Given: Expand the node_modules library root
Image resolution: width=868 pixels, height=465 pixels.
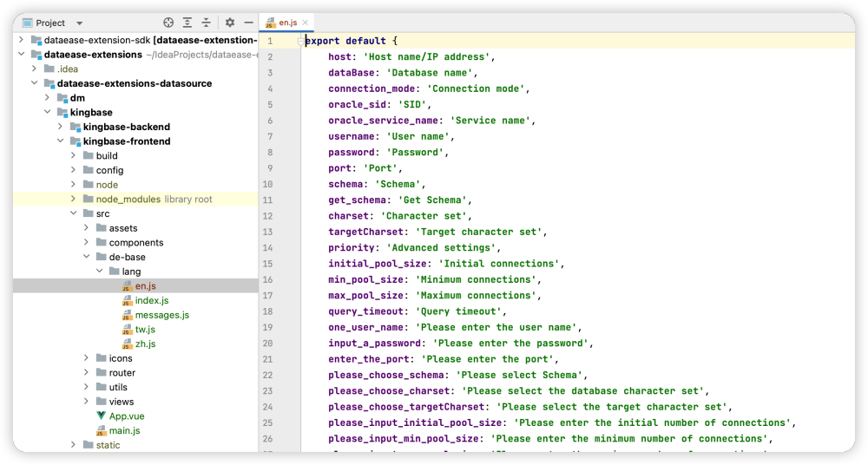Looking at the screenshot, I should point(73,199).
